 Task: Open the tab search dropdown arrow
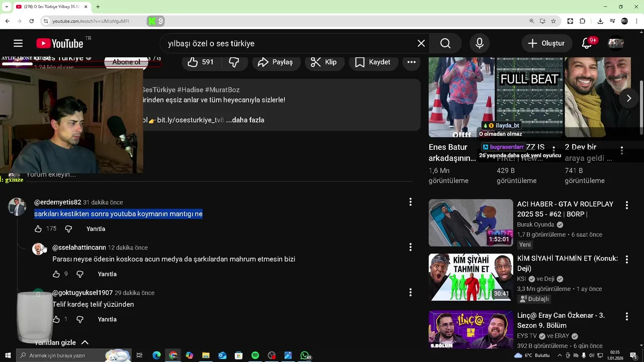(7, 7)
